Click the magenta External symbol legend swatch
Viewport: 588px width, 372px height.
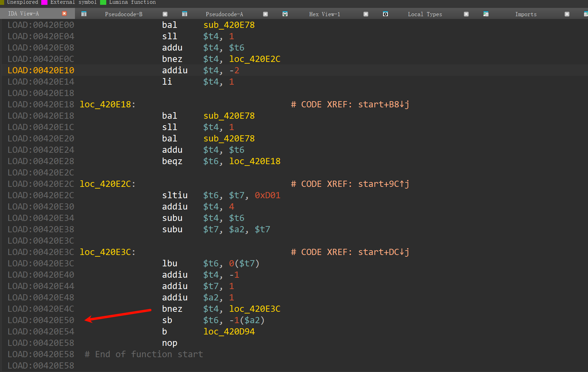(44, 2)
